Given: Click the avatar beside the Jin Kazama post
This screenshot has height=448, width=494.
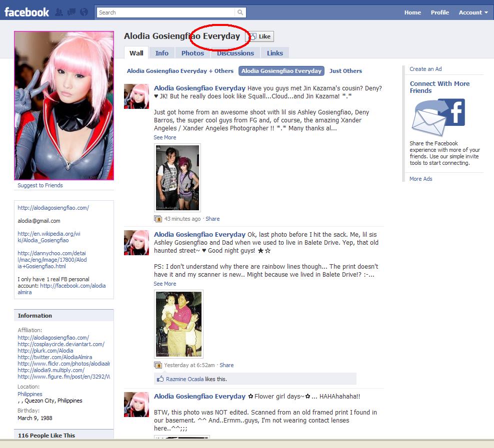Looking at the screenshot, I should click(136, 96).
